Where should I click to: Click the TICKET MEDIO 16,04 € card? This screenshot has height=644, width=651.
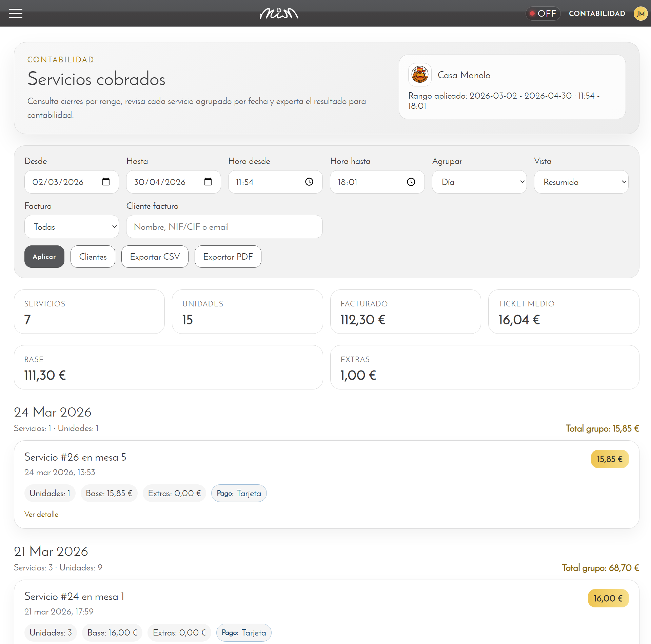(x=564, y=311)
